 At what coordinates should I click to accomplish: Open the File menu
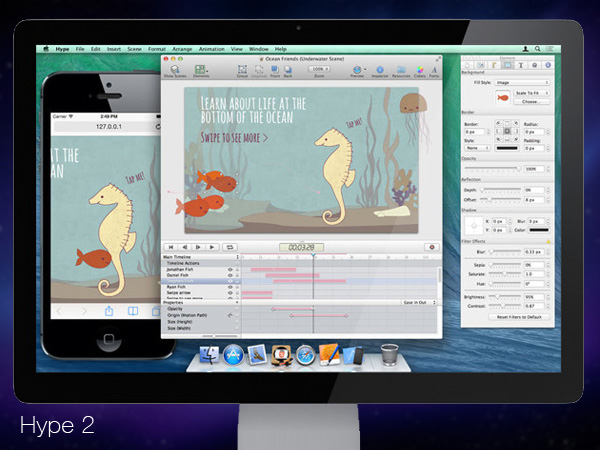[x=80, y=49]
